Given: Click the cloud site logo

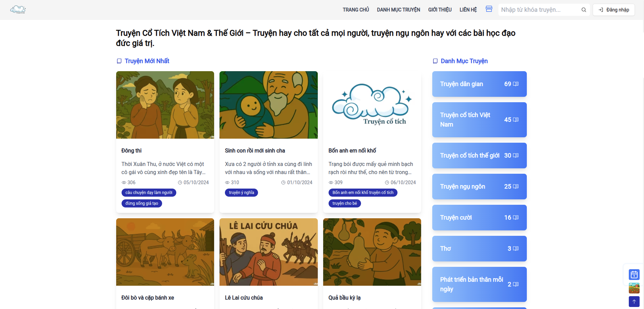Looking at the screenshot, I should point(18,9).
